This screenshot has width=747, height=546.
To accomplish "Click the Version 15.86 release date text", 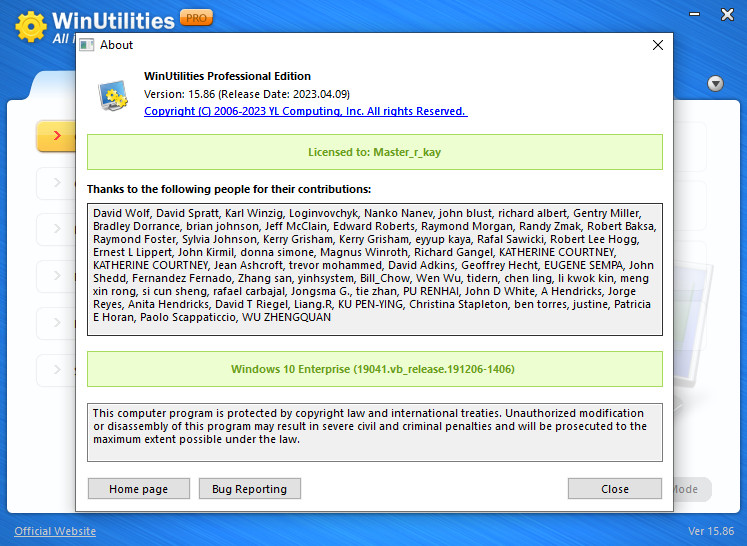I will [247, 94].
